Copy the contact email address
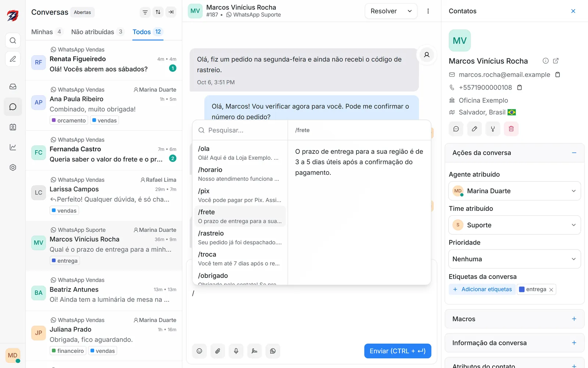 pos(557,75)
